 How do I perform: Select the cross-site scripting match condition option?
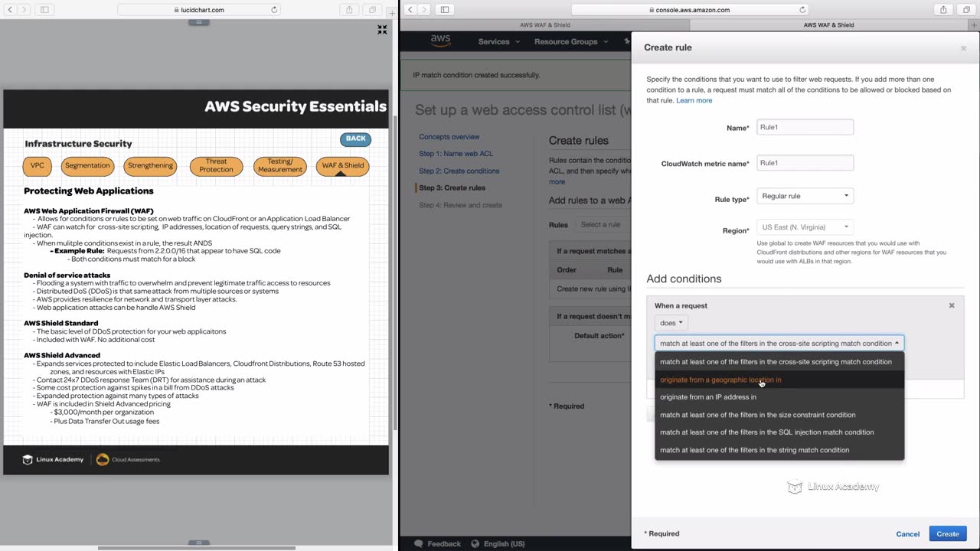(x=779, y=362)
